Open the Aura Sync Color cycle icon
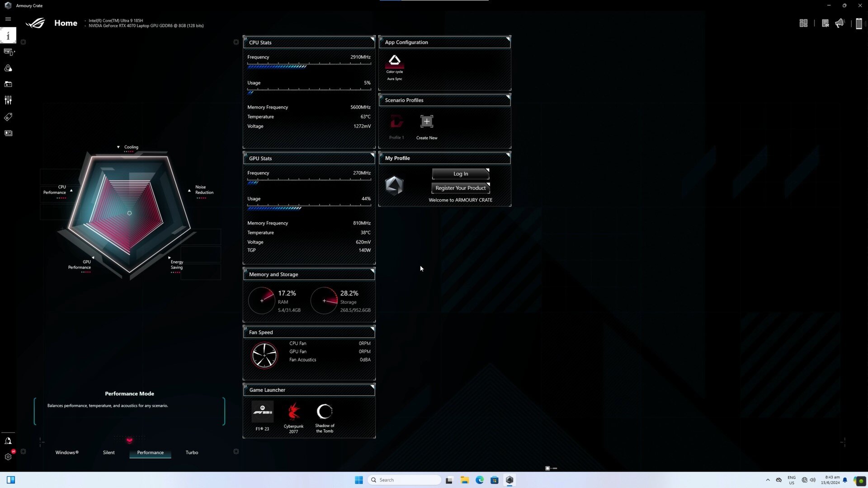Image resolution: width=868 pixels, height=488 pixels. click(x=395, y=62)
